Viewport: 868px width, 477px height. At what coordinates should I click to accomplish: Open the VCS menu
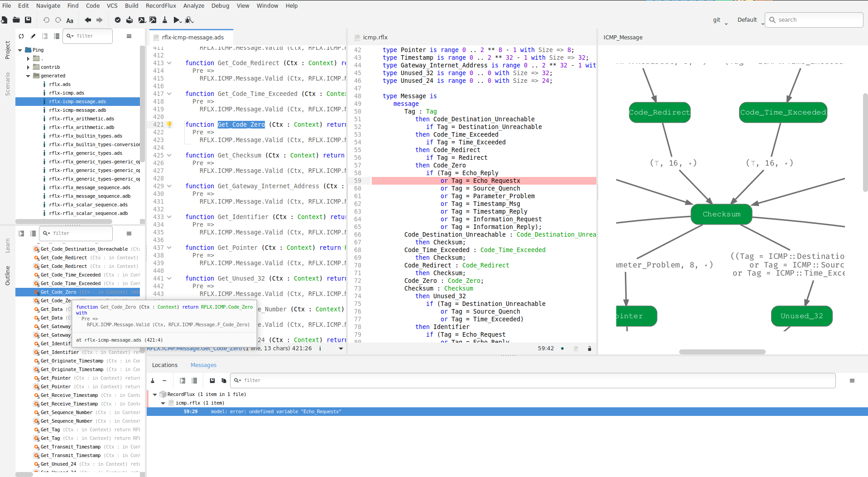point(112,5)
